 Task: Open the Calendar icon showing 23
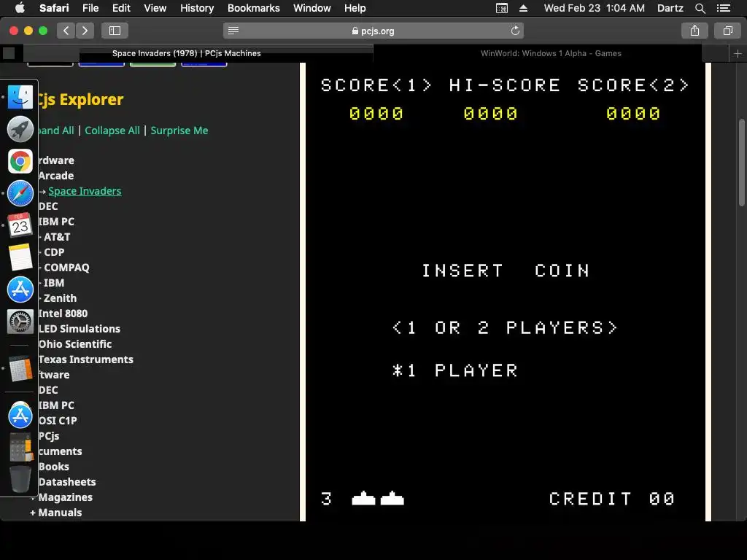coord(20,225)
